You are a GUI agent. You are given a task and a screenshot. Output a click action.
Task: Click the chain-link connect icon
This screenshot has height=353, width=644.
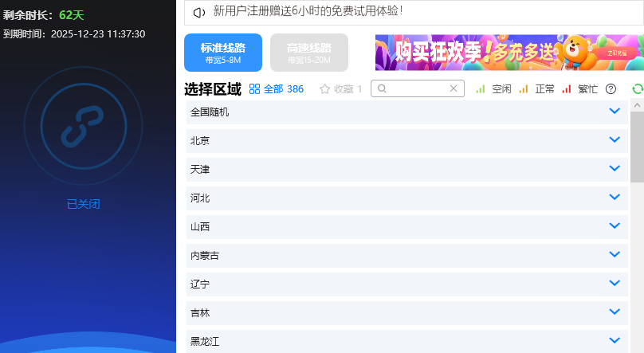click(84, 126)
